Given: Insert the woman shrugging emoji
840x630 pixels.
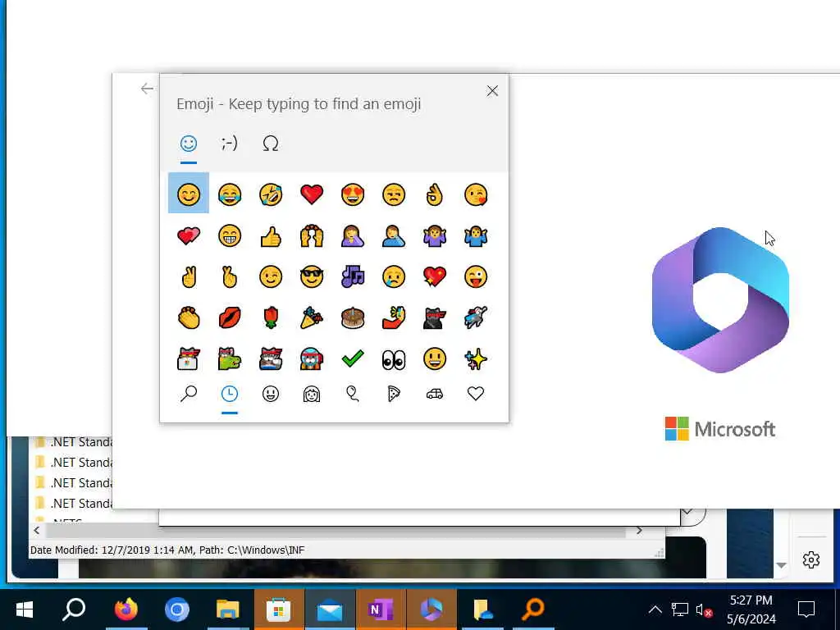Looking at the screenshot, I should 435,235.
